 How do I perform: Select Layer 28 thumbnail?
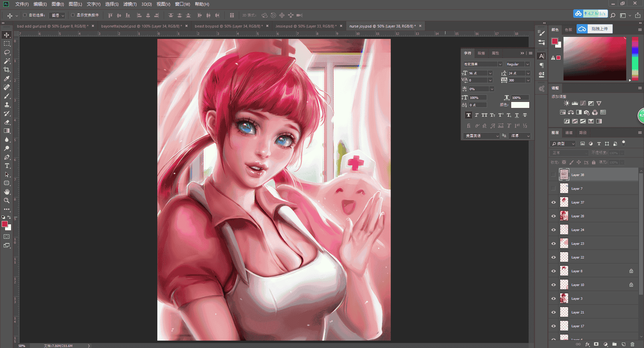pyautogui.click(x=564, y=216)
